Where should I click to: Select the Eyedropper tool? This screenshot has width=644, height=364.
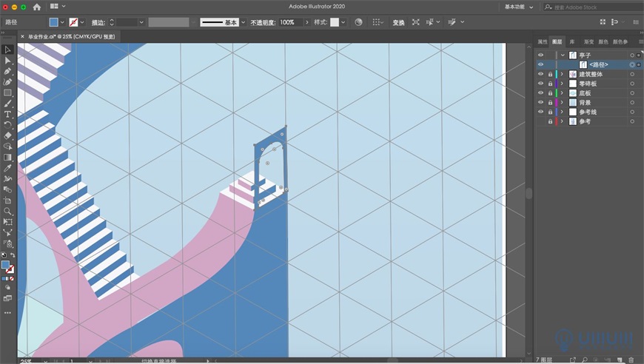[7, 168]
